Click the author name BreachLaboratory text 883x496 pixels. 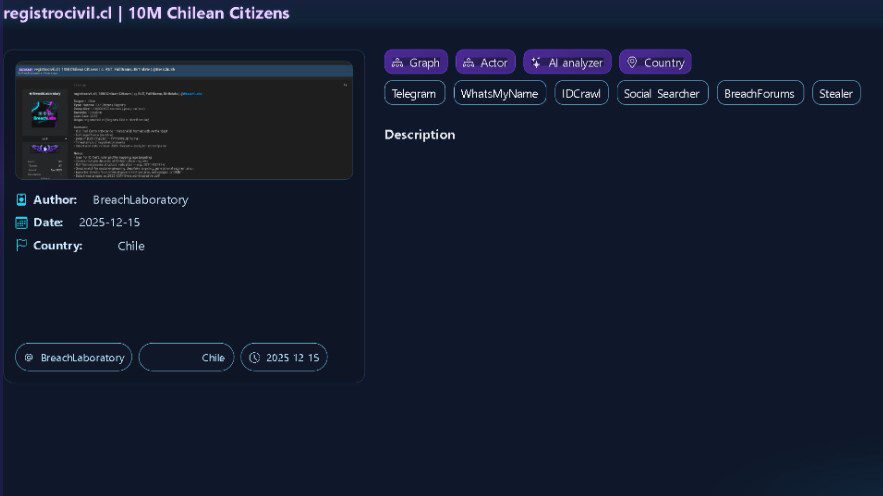[140, 200]
